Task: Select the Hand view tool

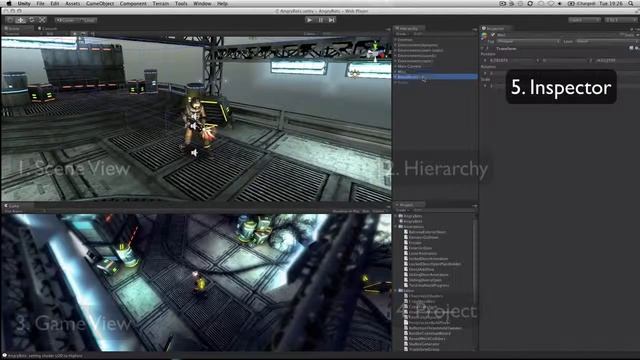Action: coord(10,20)
